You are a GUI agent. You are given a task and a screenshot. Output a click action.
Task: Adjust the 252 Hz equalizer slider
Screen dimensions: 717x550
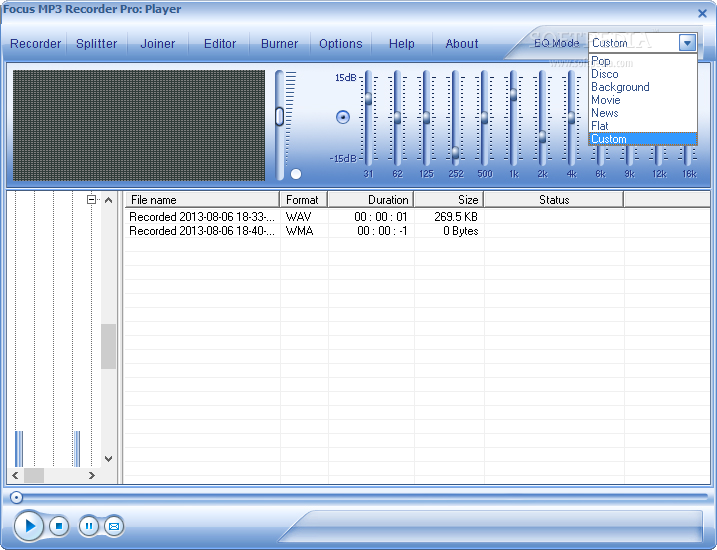click(455, 152)
